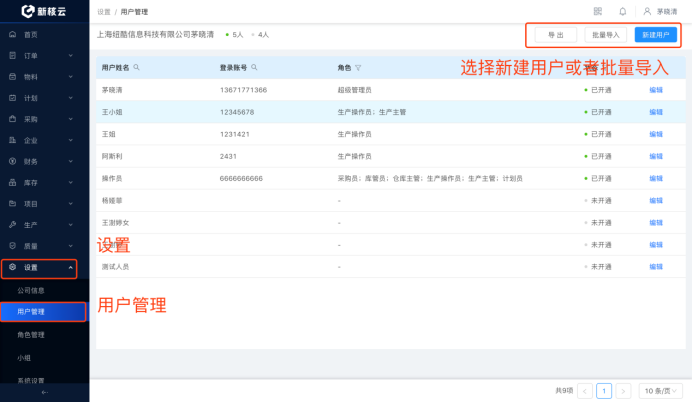Image resolution: width=692 pixels, height=402 pixels.
Task: Click the 财务 finance icon
Action: click(x=12, y=162)
